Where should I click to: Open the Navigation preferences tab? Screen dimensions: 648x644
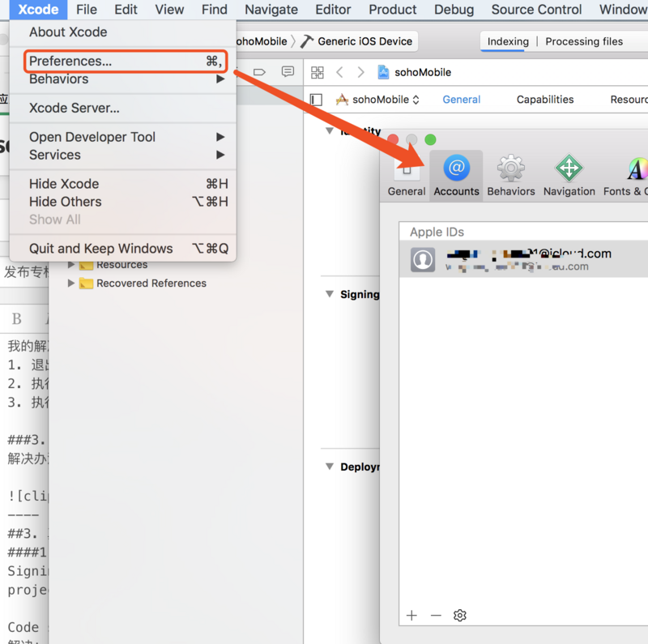point(569,176)
